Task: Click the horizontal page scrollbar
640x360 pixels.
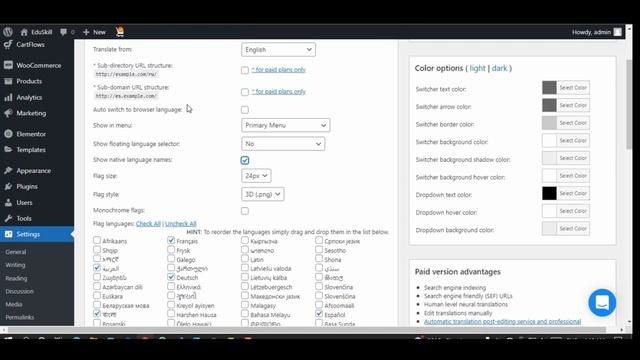Action: (x=306, y=329)
